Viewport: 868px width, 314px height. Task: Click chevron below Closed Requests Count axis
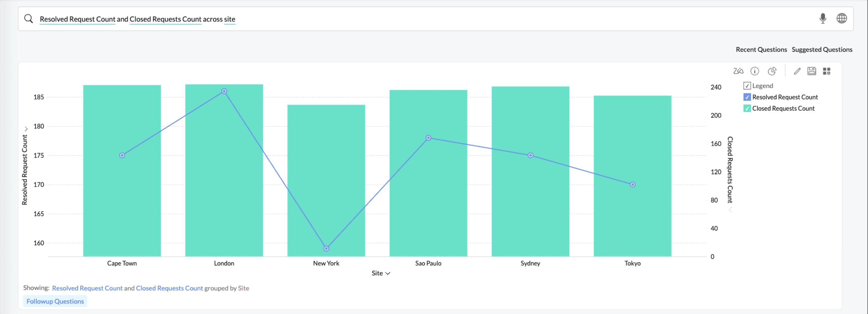(730, 210)
